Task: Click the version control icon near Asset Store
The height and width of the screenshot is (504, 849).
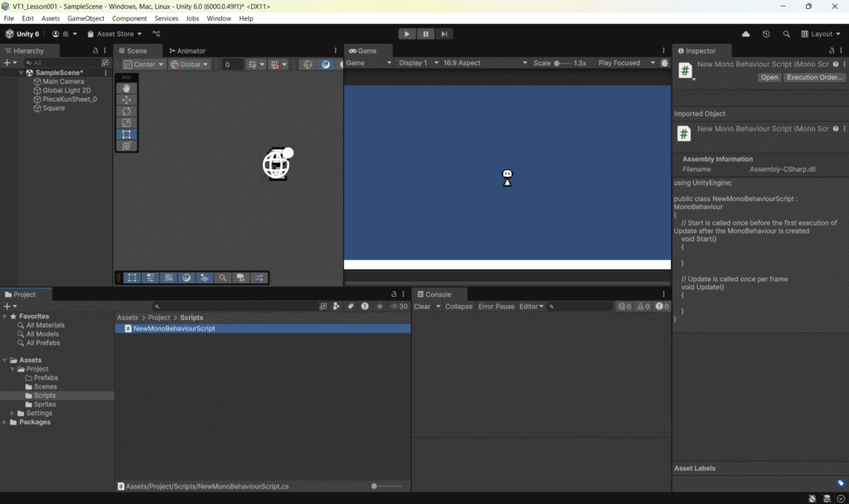Action: click(157, 33)
